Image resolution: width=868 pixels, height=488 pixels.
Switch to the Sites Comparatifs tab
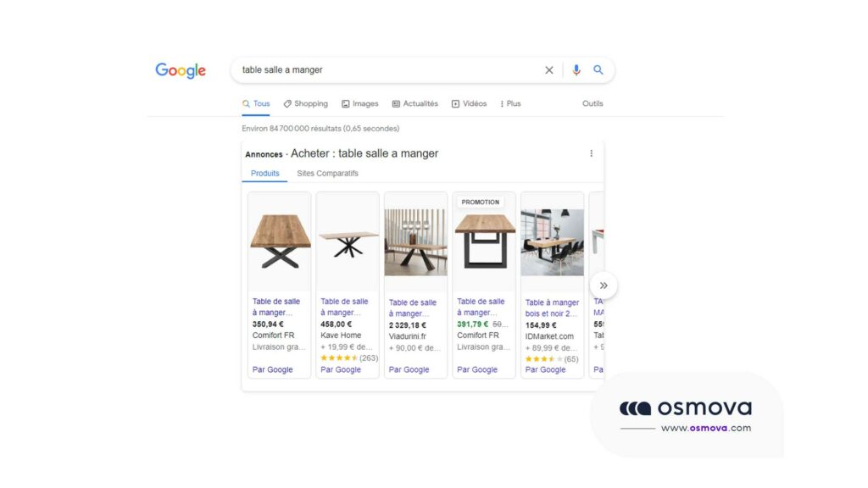coord(328,173)
